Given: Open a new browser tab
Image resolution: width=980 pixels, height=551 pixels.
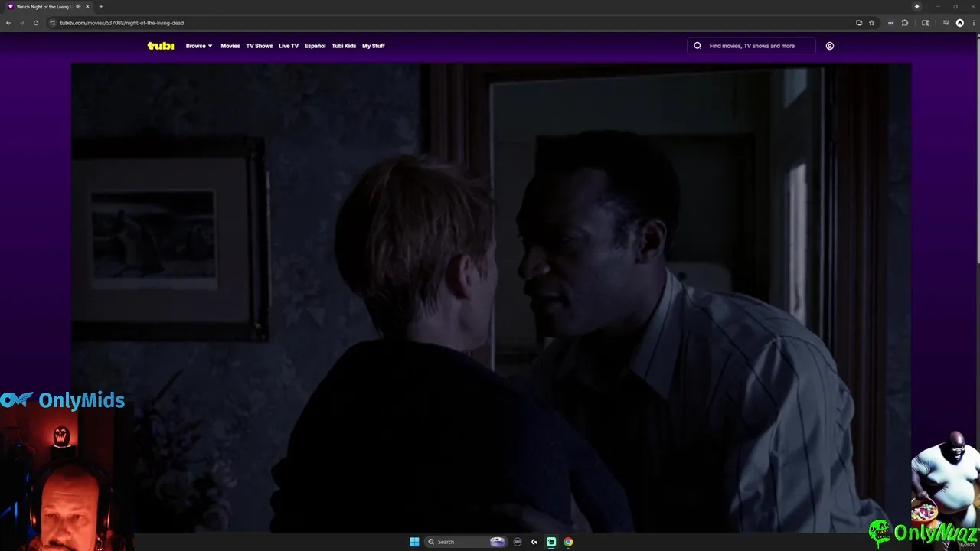Looking at the screenshot, I should 100,7.
